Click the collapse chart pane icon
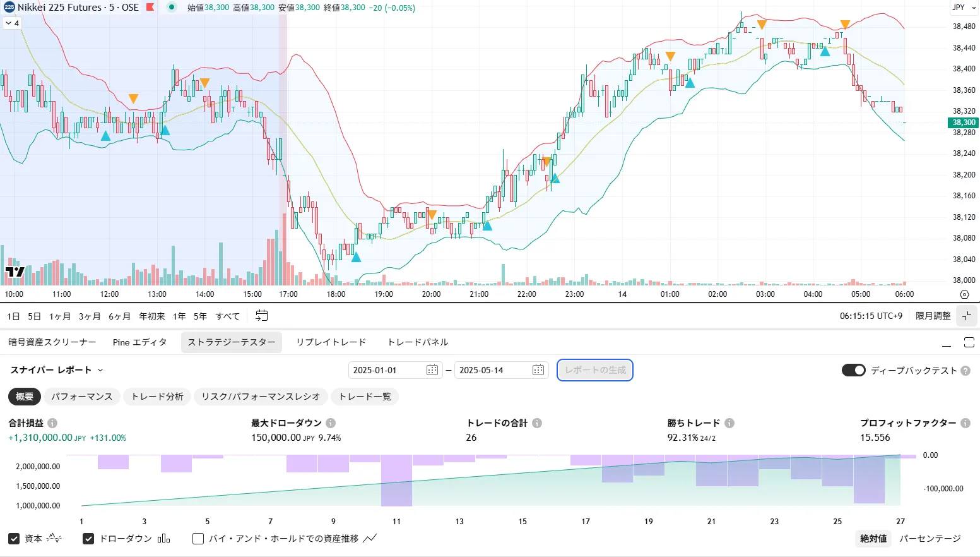This screenshot has height=557, width=980. 967,316
